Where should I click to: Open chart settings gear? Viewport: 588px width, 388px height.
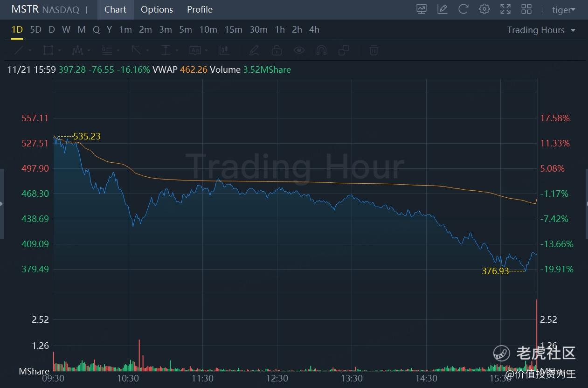coord(484,9)
